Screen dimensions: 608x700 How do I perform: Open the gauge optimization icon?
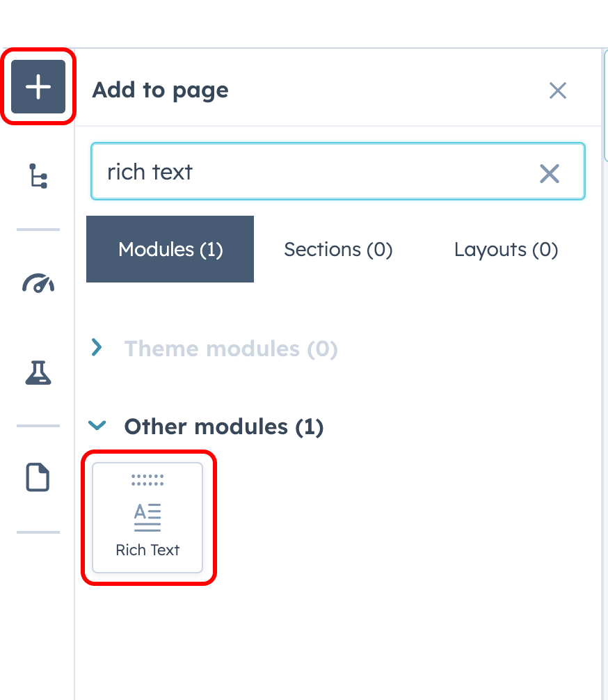point(38,283)
